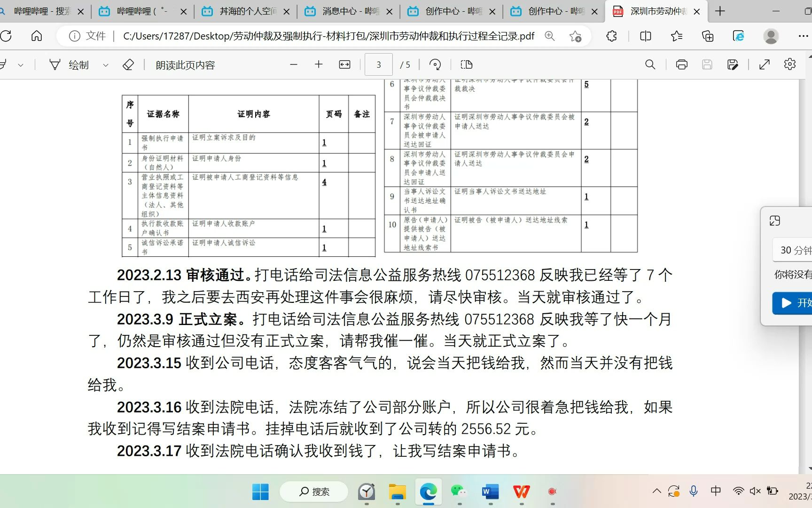Viewport: 812px width, 508px height.
Task: Toggle split screen view
Action: (646, 36)
